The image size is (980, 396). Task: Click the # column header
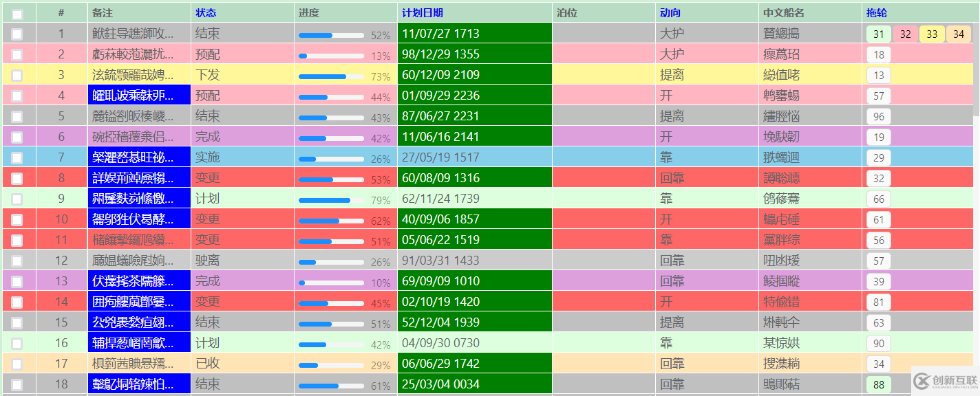coord(61,13)
